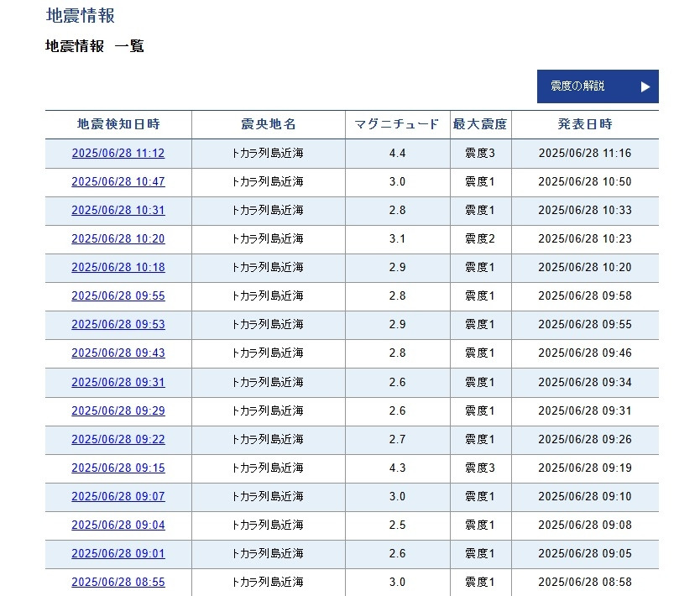
Task: Click the 震央地名 column header
Action: point(269,124)
